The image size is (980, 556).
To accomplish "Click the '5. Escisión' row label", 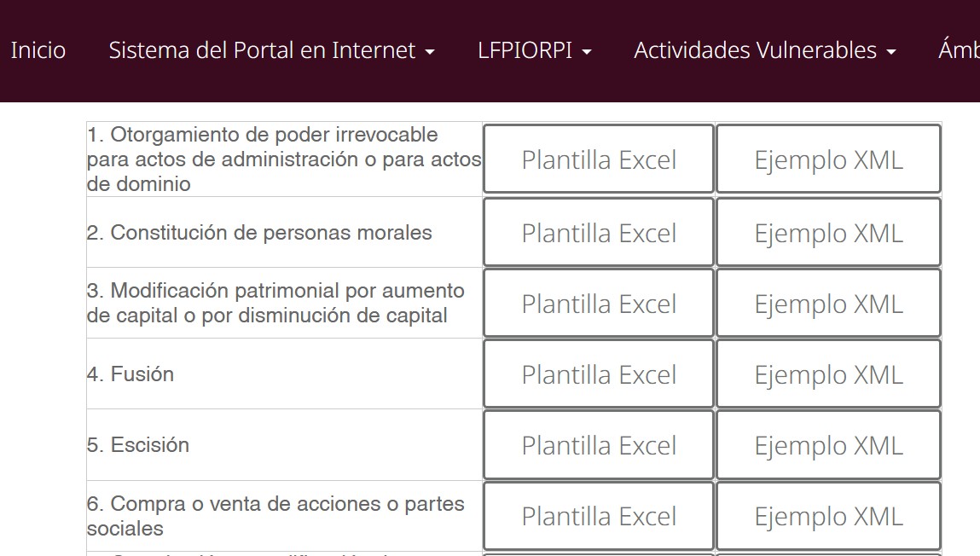I will tap(138, 445).
